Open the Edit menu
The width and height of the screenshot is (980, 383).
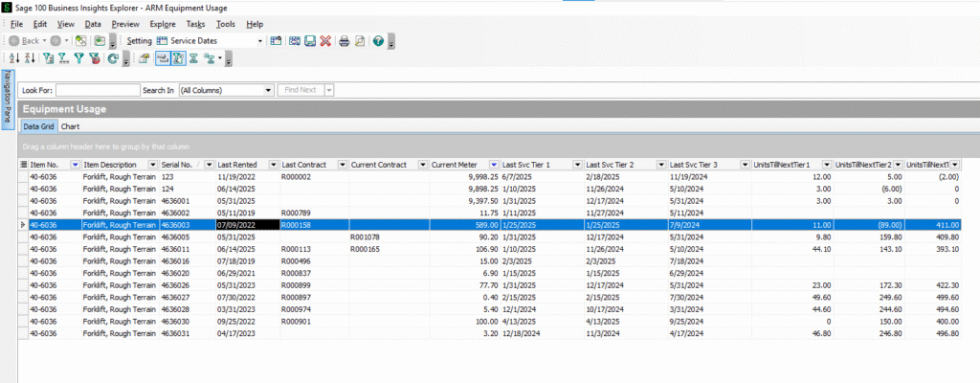pos(40,24)
